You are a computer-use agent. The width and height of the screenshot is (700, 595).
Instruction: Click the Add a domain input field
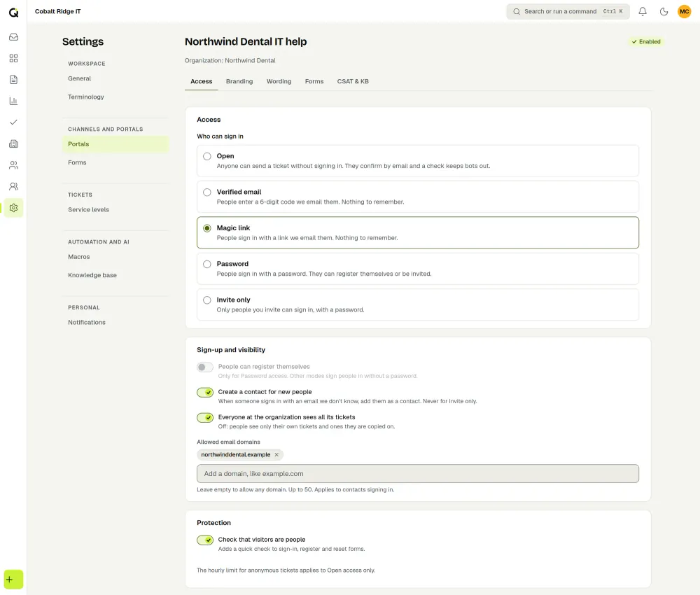click(418, 474)
